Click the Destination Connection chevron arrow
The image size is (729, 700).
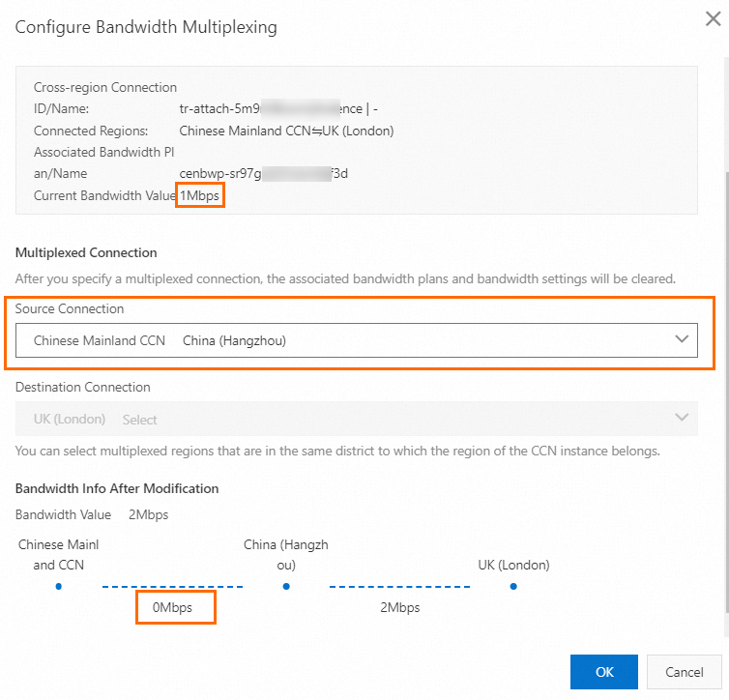click(683, 418)
